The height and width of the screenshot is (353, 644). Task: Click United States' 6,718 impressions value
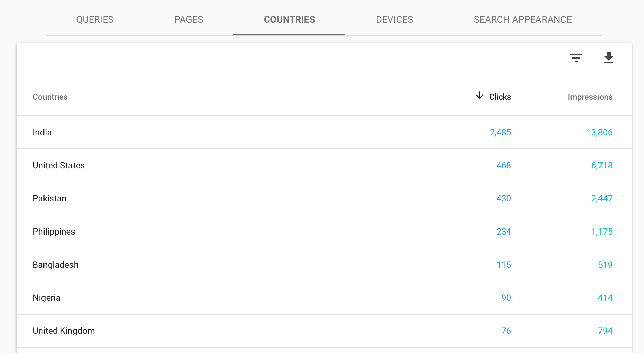(x=602, y=165)
